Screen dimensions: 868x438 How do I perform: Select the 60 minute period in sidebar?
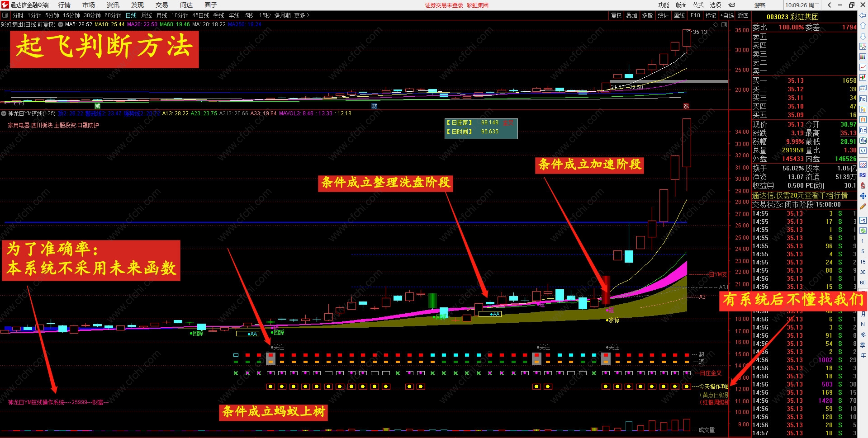(863, 282)
